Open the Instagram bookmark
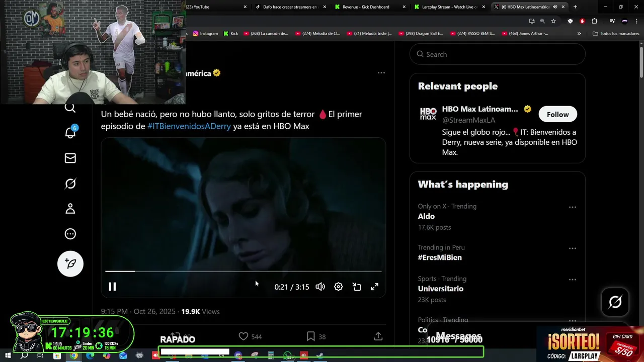The width and height of the screenshot is (644, 362). pos(205,34)
